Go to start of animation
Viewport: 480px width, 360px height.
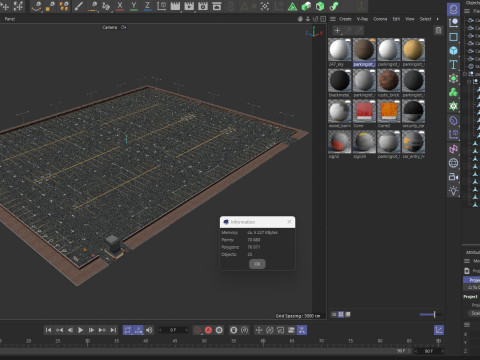(49, 330)
